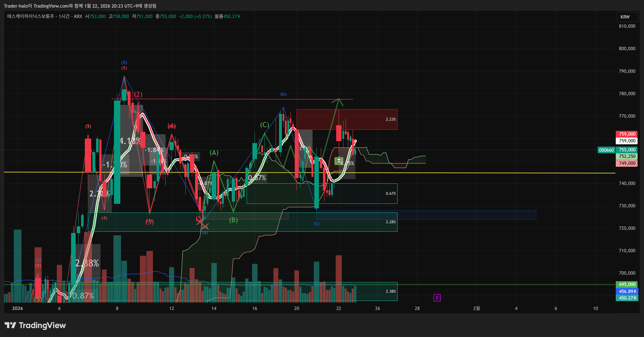Select the 2.23% label in red zone

tap(391, 119)
